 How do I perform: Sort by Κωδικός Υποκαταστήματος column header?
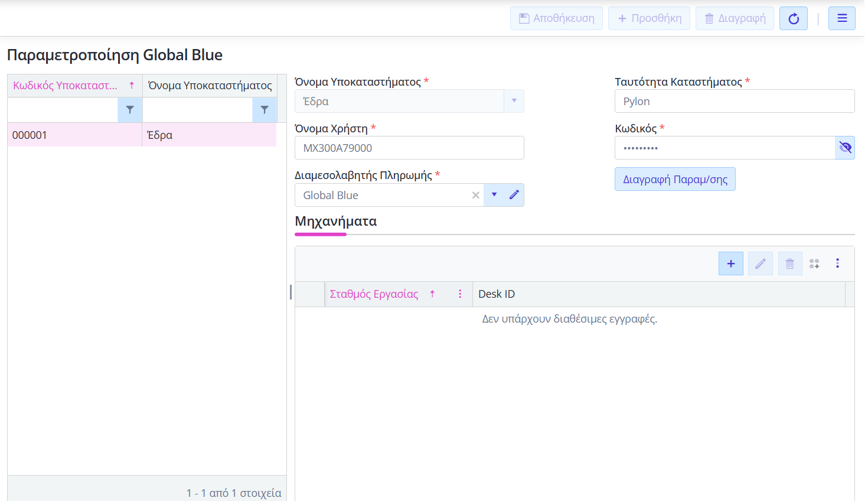(x=66, y=86)
